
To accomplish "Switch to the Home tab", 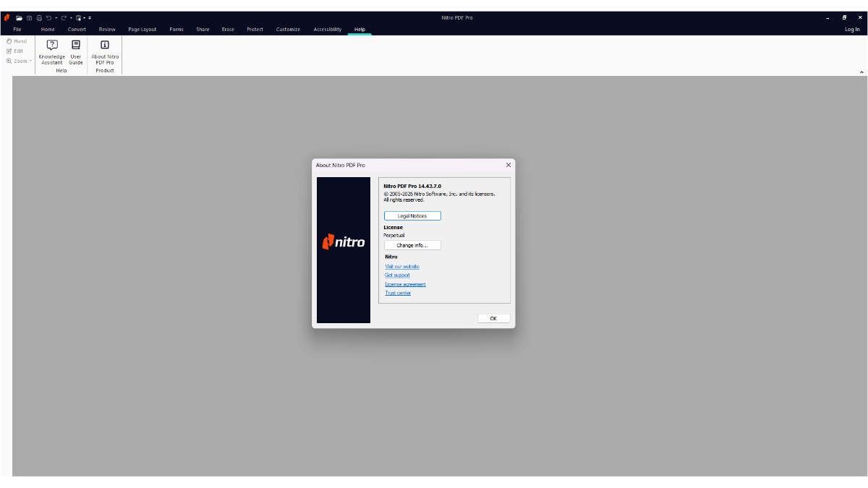I will click(x=48, y=30).
